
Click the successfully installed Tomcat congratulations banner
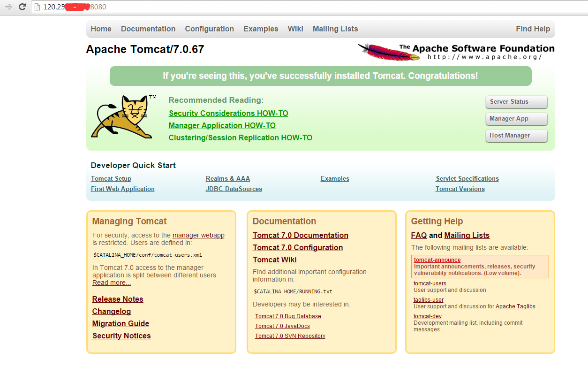tap(321, 76)
